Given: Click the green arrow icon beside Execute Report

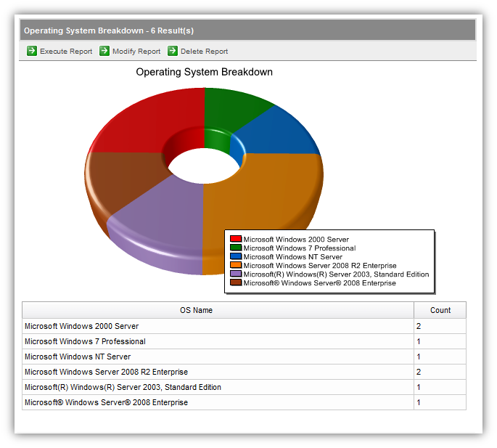Looking at the screenshot, I should pos(32,51).
